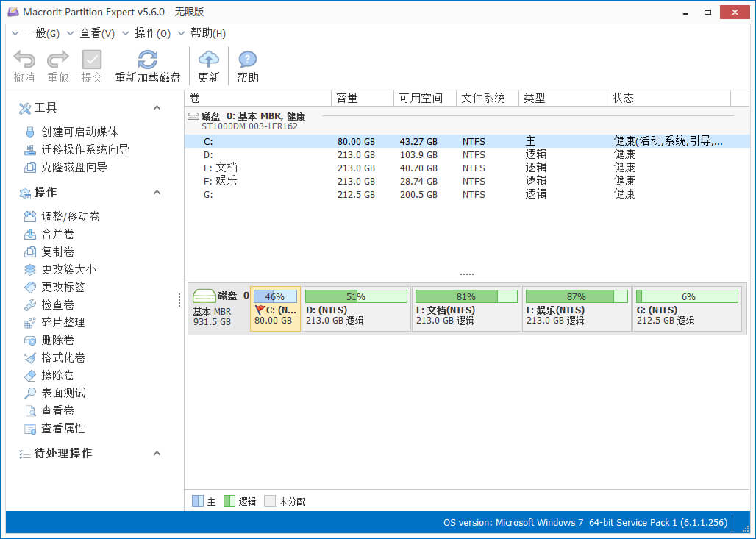Click the 格式化卷 format icon
The image size is (756, 539).
pos(30,357)
